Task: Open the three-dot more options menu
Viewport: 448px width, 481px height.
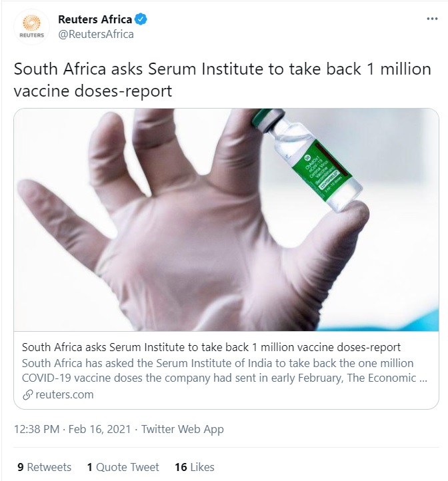Action: click(432, 19)
